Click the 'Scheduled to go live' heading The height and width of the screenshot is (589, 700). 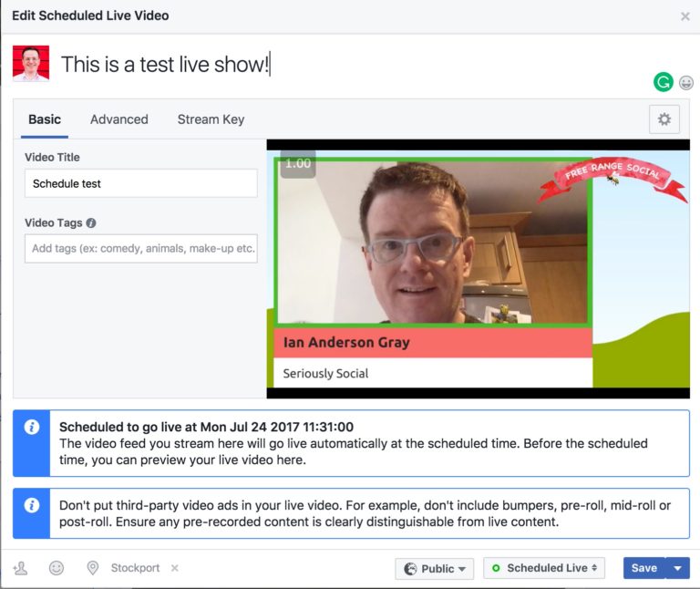[206, 427]
